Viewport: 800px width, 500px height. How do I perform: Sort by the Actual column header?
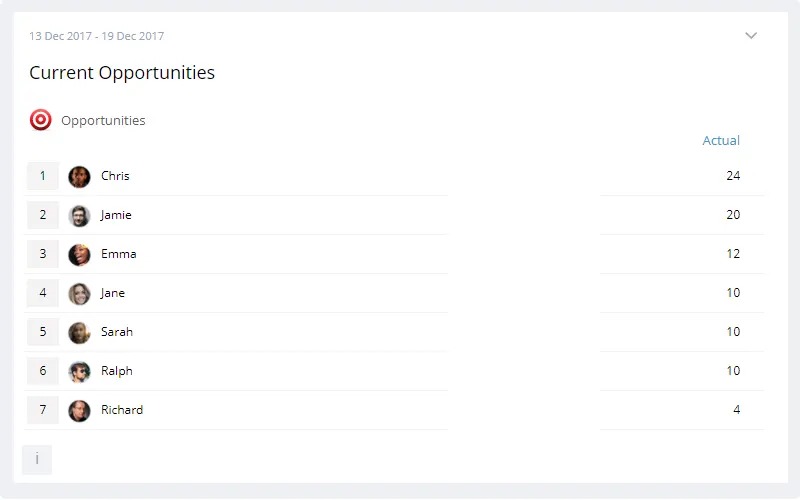tap(721, 141)
